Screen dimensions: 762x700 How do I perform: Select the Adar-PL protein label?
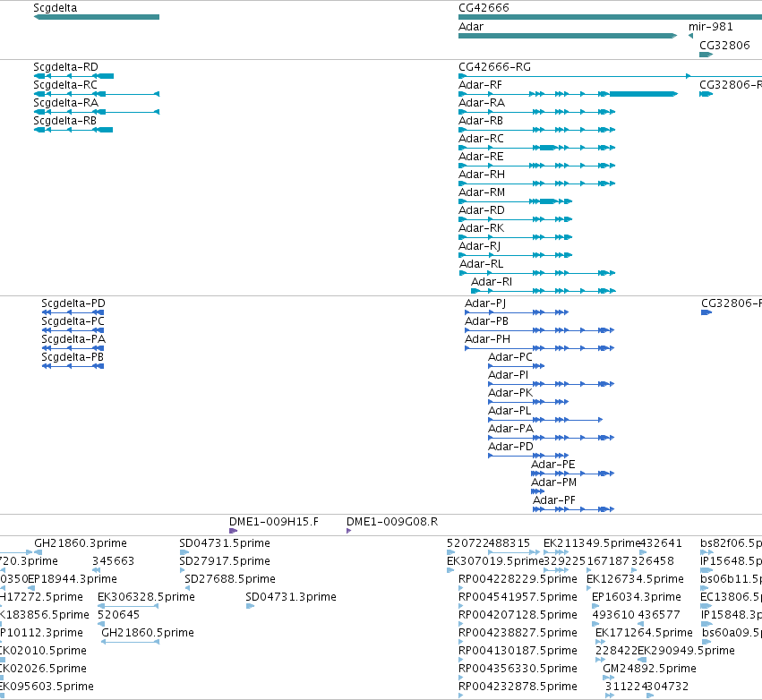[x=509, y=412]
